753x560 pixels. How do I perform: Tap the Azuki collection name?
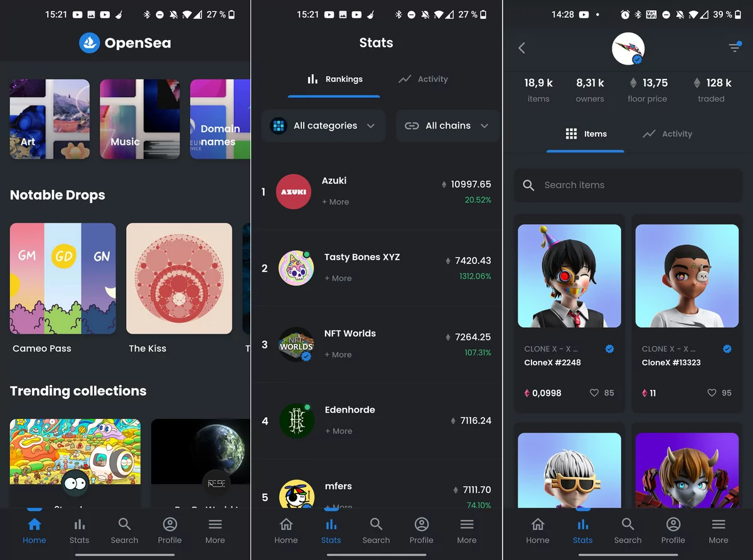point(334,181)
